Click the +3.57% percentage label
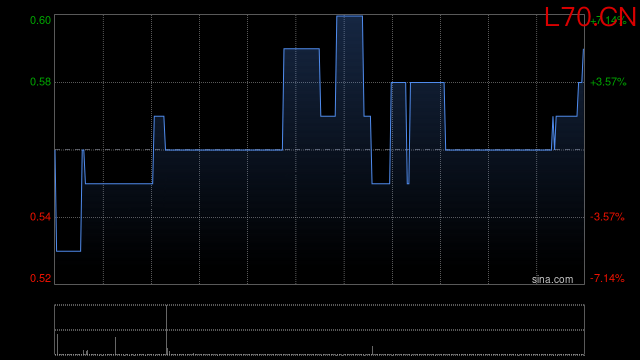The image size is (640, 360). point(608,82)
